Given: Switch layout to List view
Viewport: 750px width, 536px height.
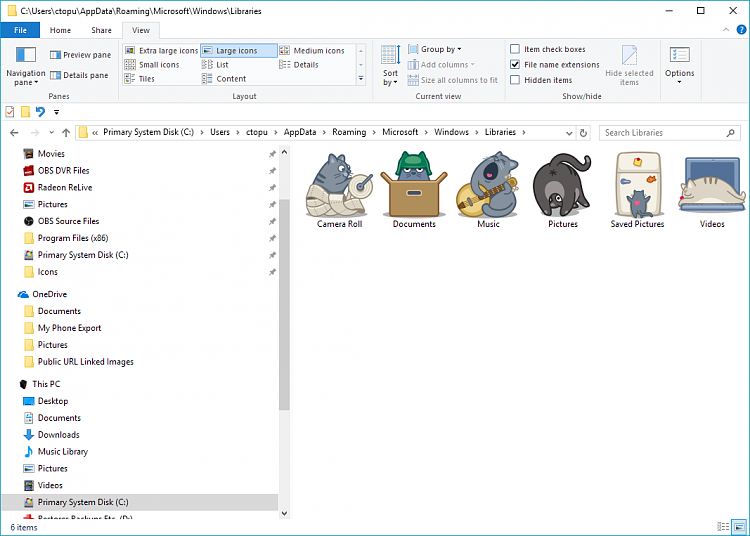Looking at the screenshot, I should pyautogui.click(x=215, y=65).
